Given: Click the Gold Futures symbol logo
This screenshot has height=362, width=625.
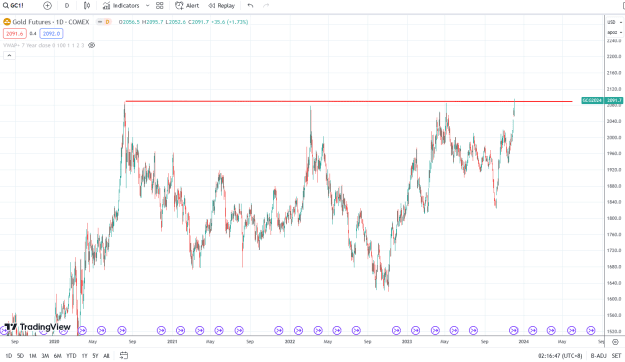Looking at the screenshot, I should tap(7, 22).
